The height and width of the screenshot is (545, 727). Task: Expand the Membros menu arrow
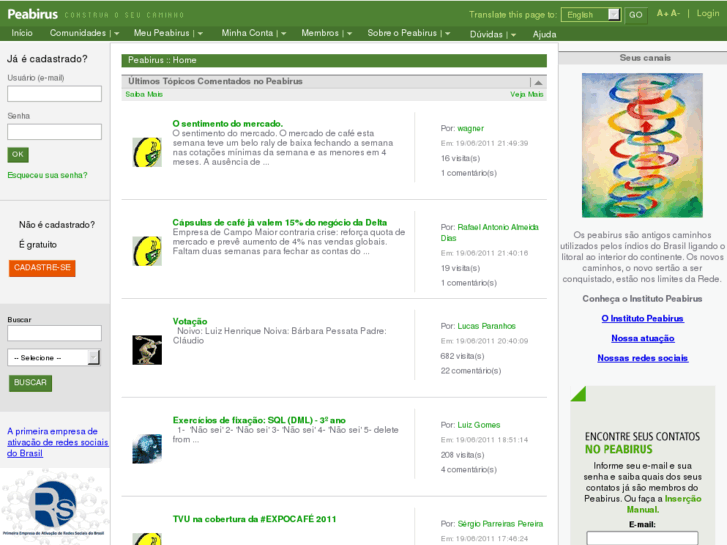tap(349, 33)
